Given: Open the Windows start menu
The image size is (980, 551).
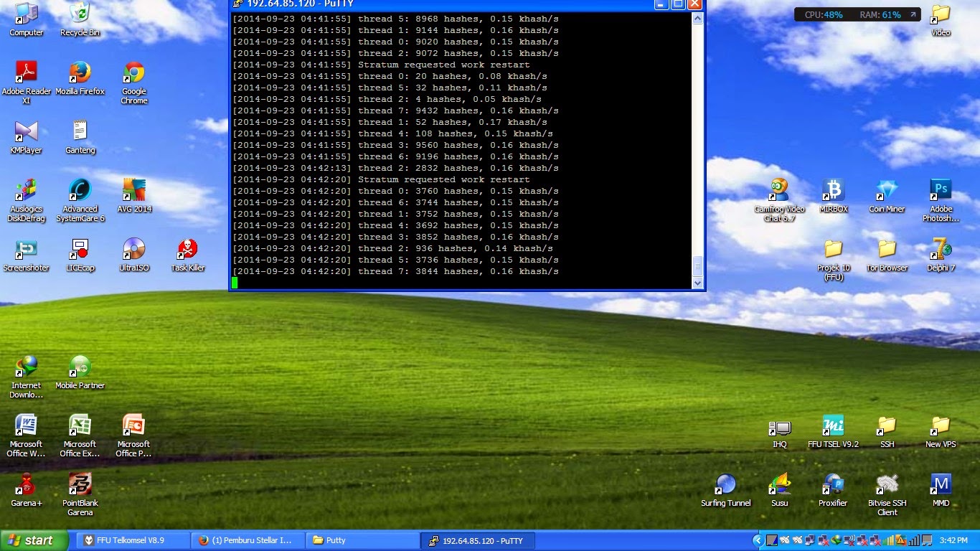Looking at the screenshot, I should pos(34,540).
